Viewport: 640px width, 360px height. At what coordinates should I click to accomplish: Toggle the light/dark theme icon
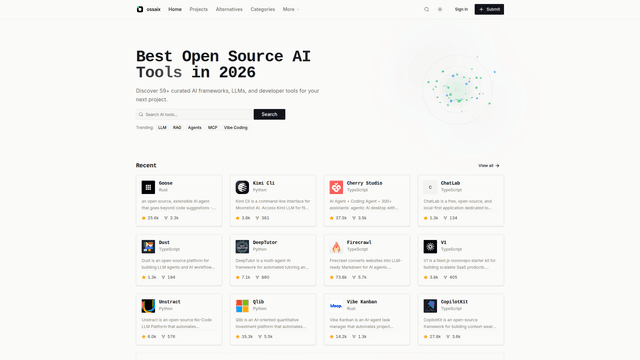(x=440, y=9)
